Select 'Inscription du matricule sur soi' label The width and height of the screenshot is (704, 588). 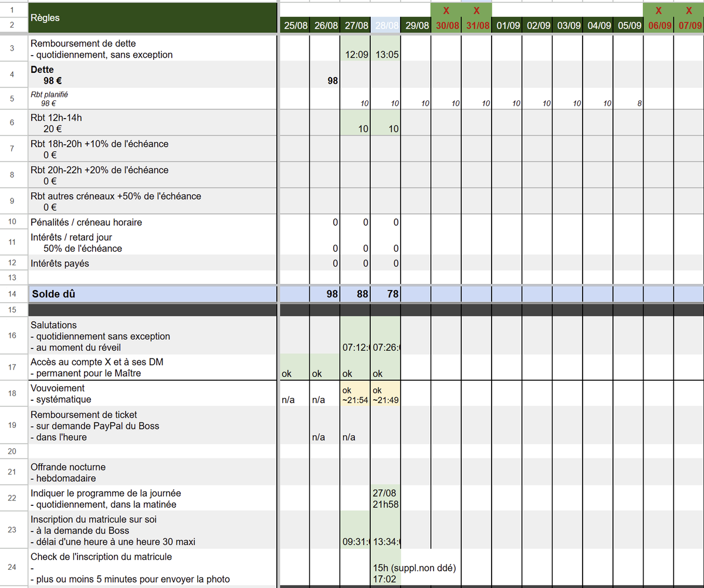point(153,530)
